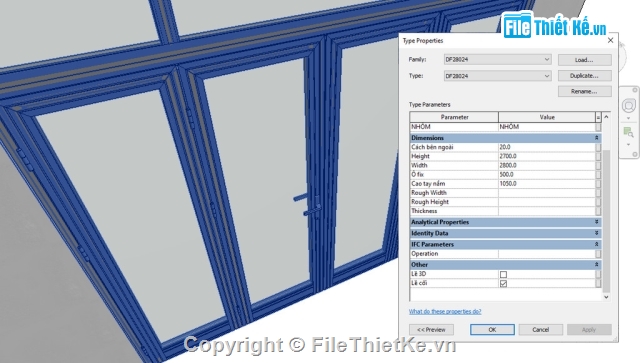Click the parameter list scroll up arrow

pos(607,117)
